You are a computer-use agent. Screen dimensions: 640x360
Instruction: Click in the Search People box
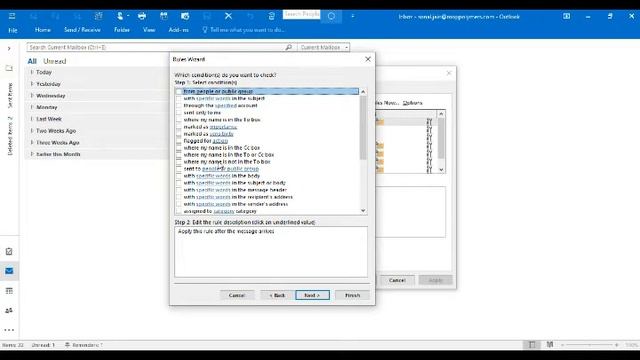(302, 14)
